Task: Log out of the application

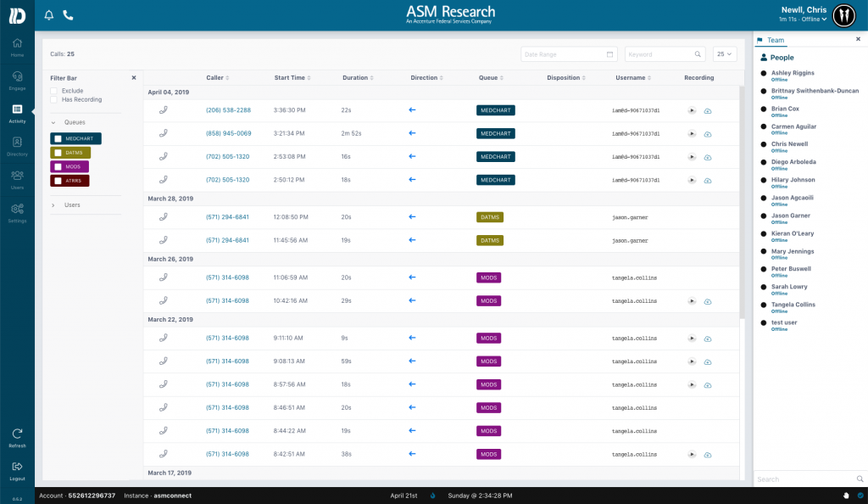Action: (x=17, y=471)
